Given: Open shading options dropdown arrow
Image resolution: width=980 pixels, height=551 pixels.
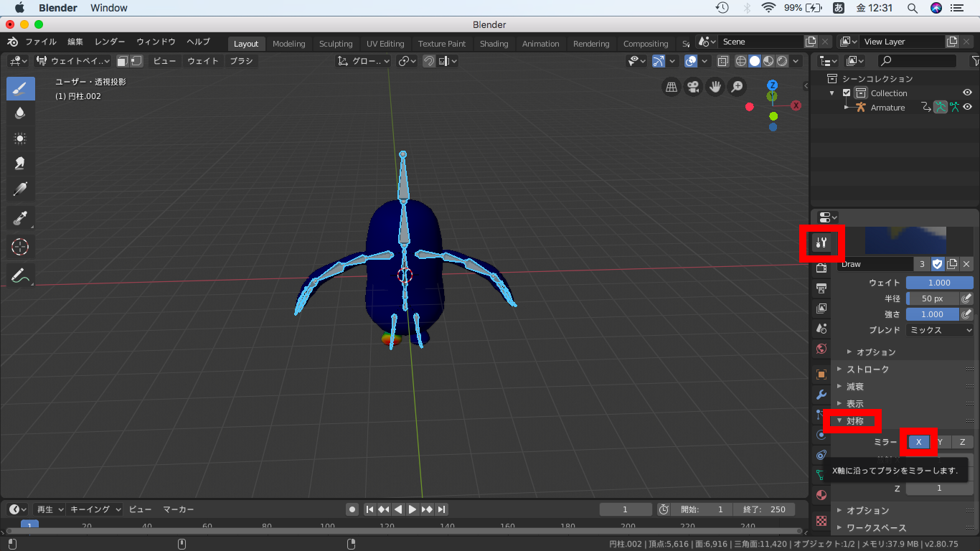Looking at the screenshot, I should [x=796, y=61].
